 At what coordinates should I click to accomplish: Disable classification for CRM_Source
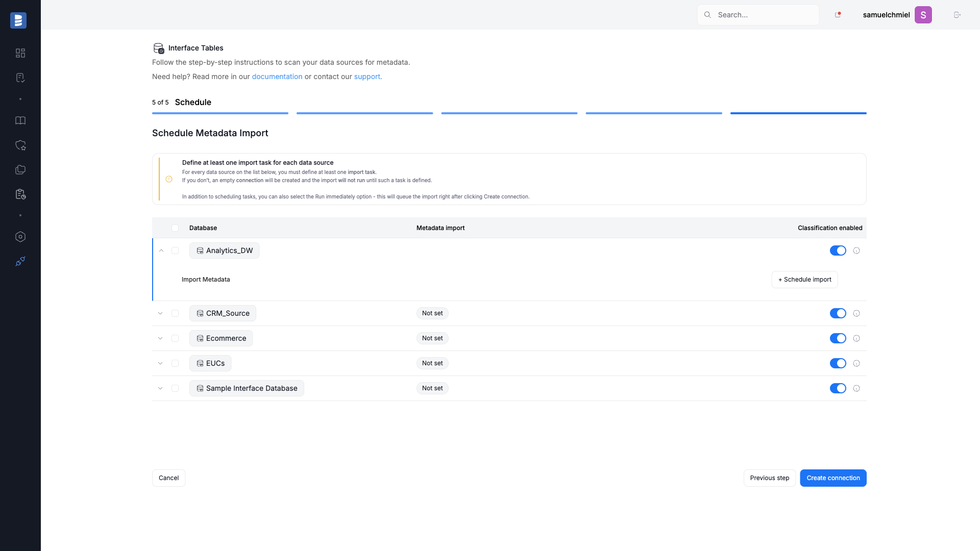[x=838, y=313]
